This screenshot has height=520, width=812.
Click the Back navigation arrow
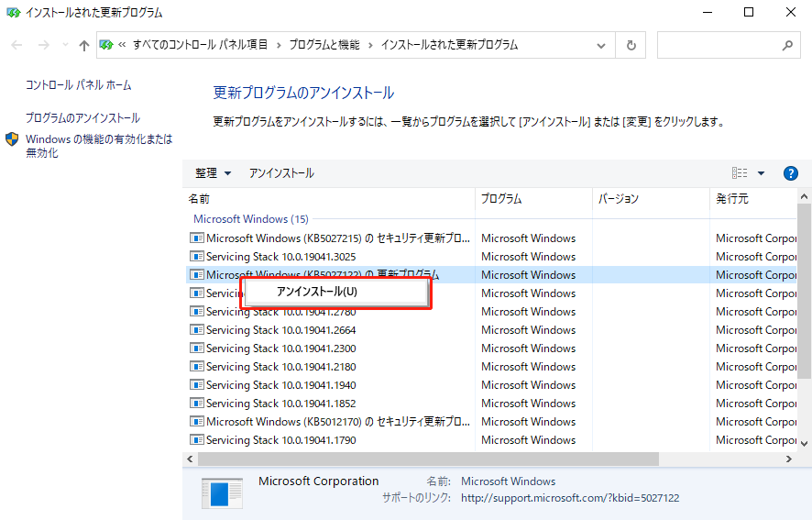tap(16, 45)
